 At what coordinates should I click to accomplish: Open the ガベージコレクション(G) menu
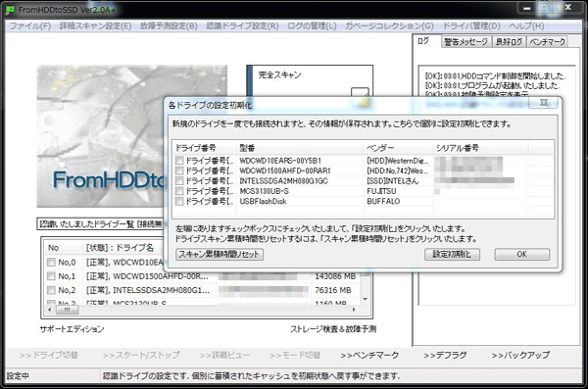(389, 25)
